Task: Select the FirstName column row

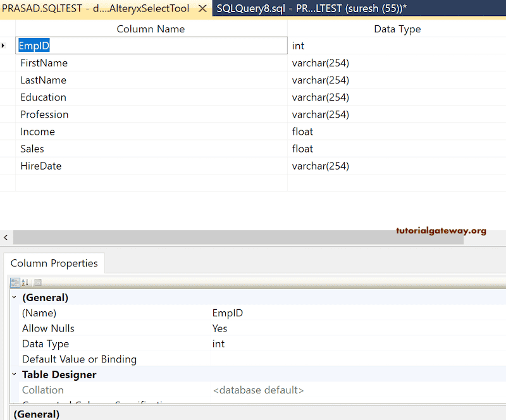Action: [x=95, y=63]
